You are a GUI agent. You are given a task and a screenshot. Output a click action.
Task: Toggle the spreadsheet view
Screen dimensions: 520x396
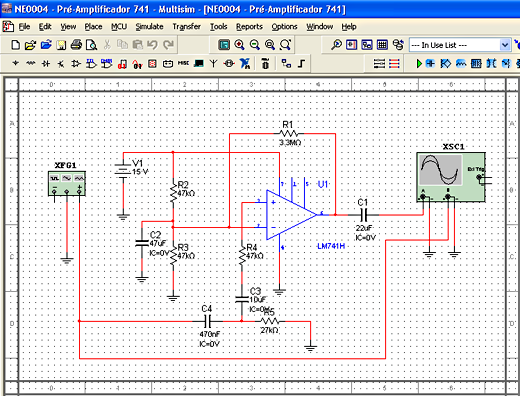[x=382, y=45]
